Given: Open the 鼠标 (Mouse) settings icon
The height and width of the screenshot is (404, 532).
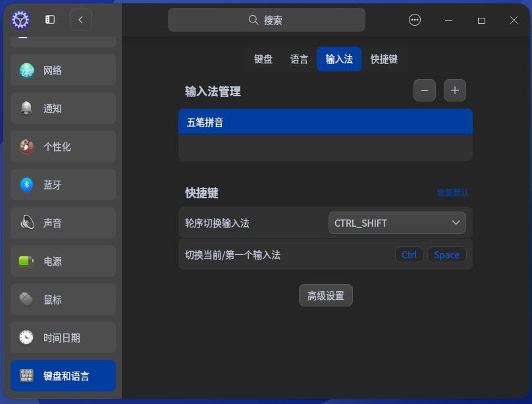Looking at the screenshot, I should click(26, 299).
